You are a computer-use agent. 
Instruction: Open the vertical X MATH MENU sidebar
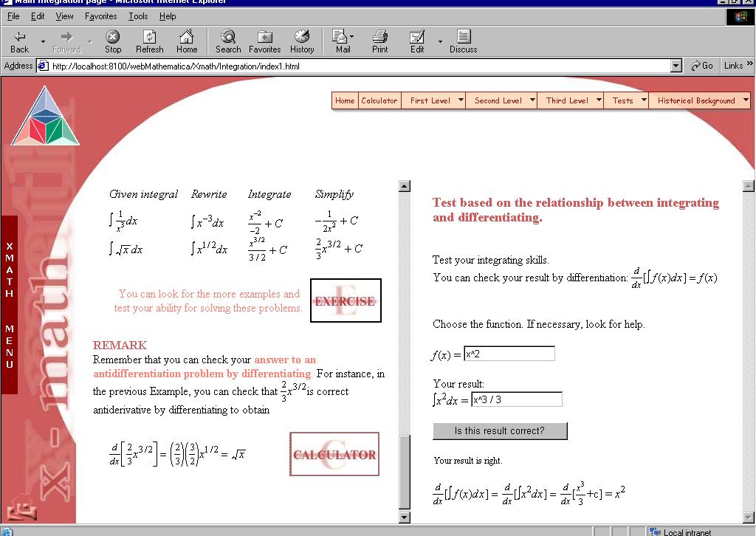point(9,305)
